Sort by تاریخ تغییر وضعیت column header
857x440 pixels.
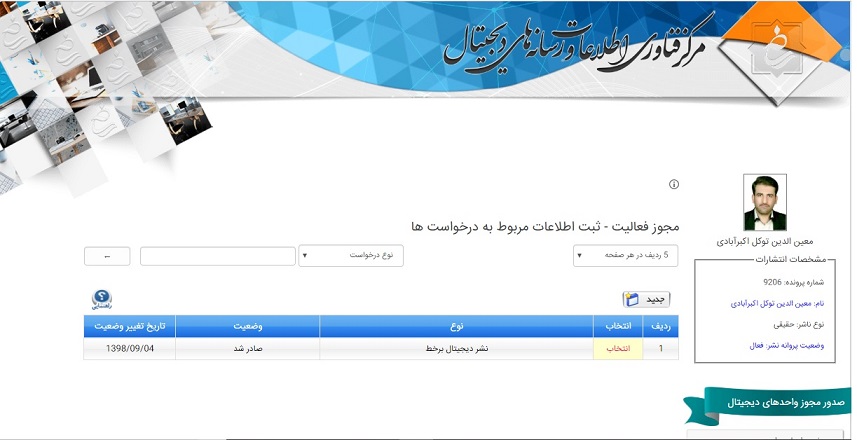point(130,326)
